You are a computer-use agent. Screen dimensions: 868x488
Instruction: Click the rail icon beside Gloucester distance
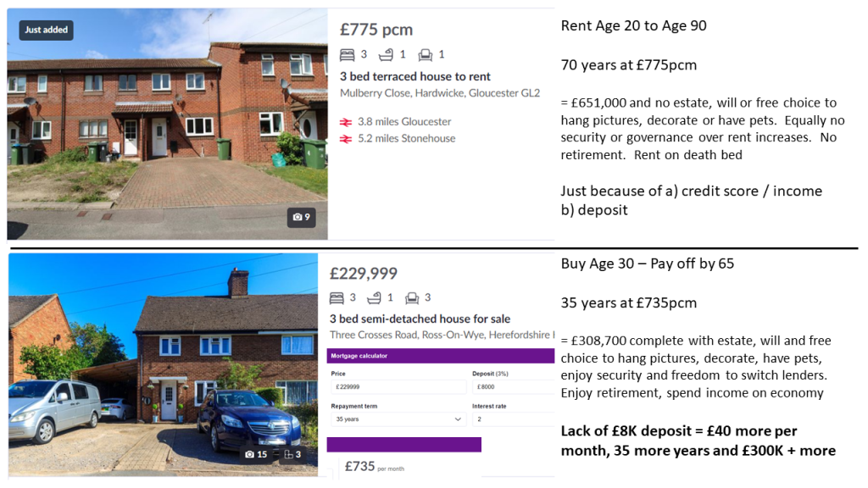[x=346, y=122]
